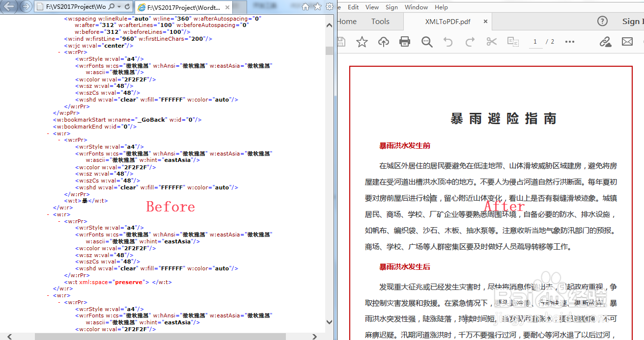Viewport: 644px width, 340px height.
Task: Open the IE Home icon
Action: pyautogui.click(x=306, y=7)
